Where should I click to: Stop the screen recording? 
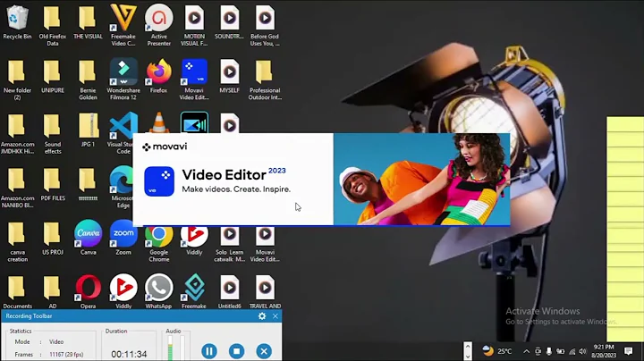(x=236, y=351)
